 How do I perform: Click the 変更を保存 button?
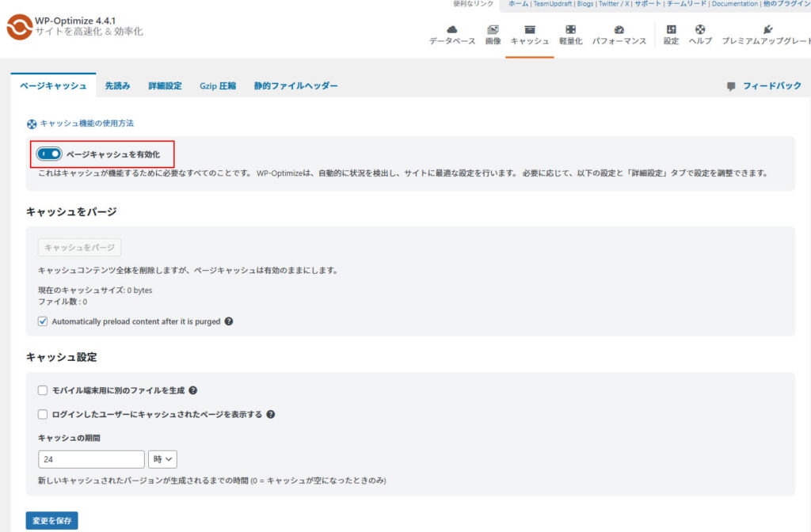51,520
